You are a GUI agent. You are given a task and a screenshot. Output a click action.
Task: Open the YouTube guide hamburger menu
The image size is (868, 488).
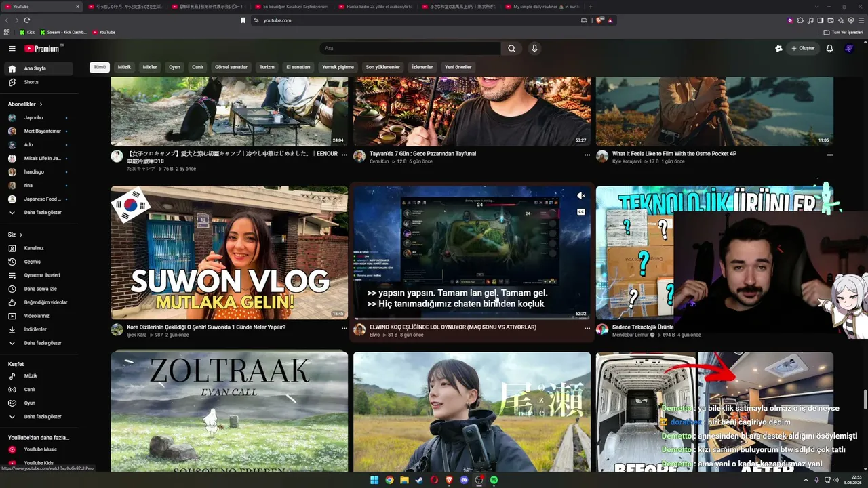(x=12, y=49)
